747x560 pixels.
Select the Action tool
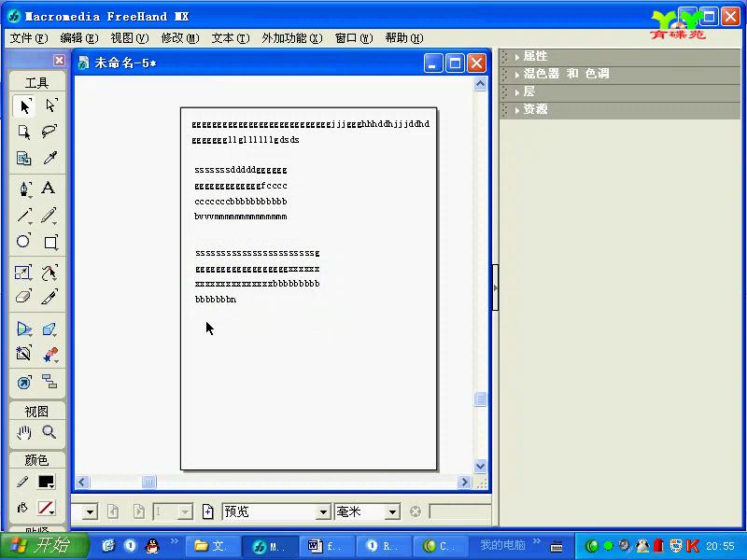tap(24, 382)
